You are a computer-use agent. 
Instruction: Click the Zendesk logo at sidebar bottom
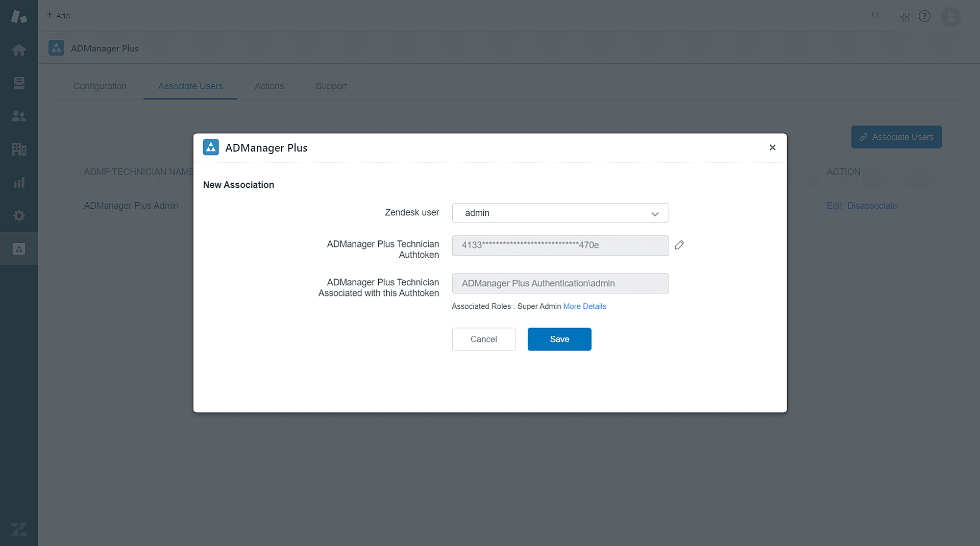pos(19,529)
